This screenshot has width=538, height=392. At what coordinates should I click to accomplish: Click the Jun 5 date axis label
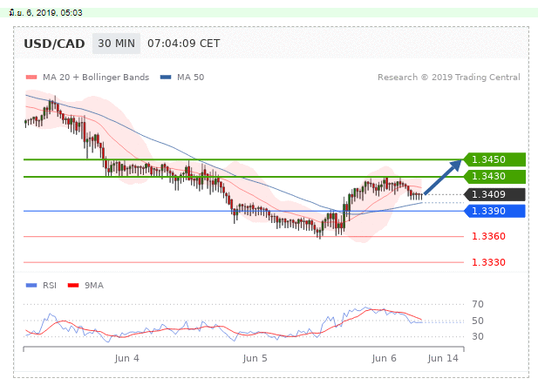[255, 358]
